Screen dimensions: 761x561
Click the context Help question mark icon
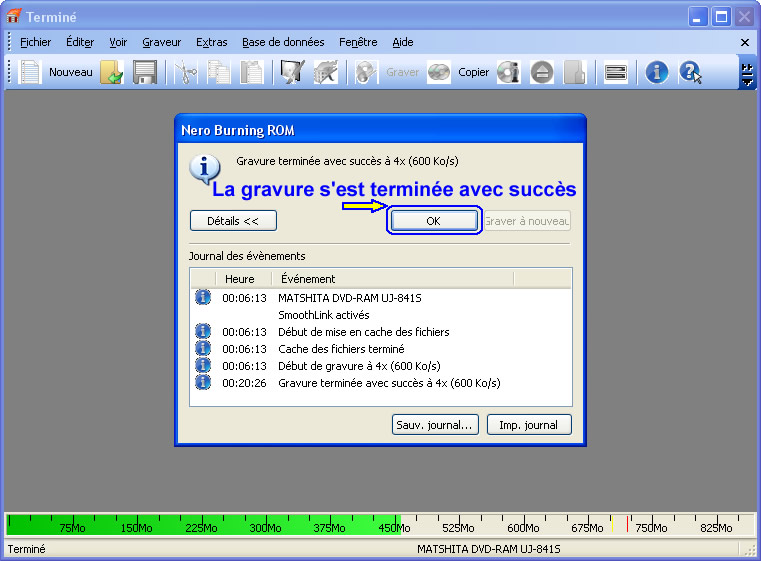(690, 72)
